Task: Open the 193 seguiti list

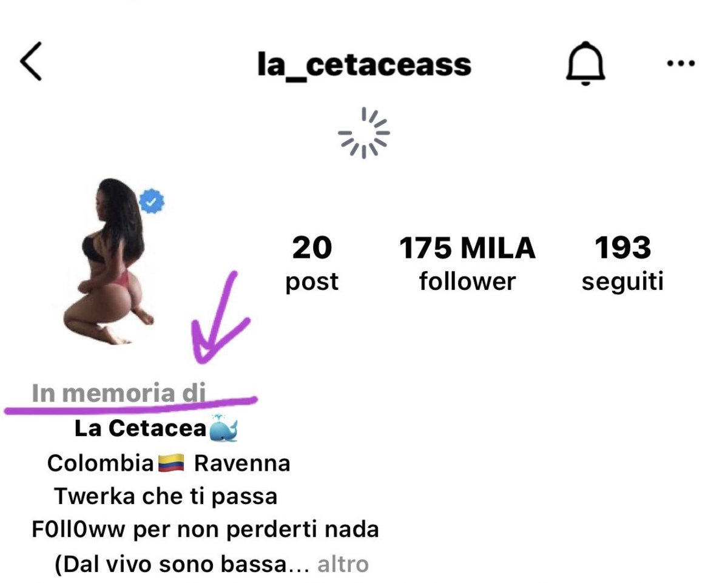Action: (x=622, y=264)
